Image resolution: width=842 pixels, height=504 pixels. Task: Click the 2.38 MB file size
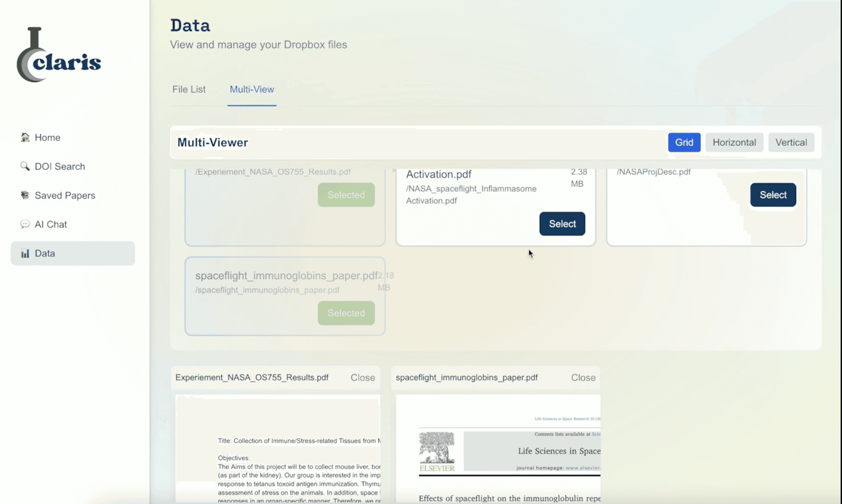click(579, 178)
